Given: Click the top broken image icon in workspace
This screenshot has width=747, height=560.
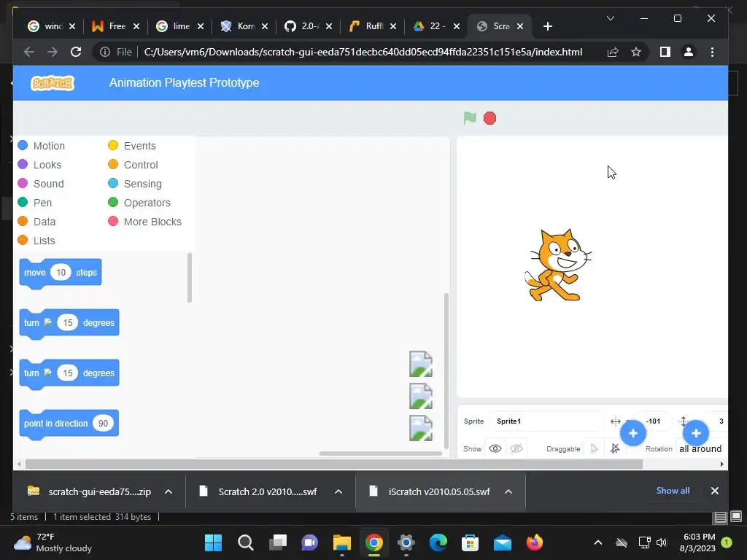Looking at the screenshot, I should coord(421,365).
